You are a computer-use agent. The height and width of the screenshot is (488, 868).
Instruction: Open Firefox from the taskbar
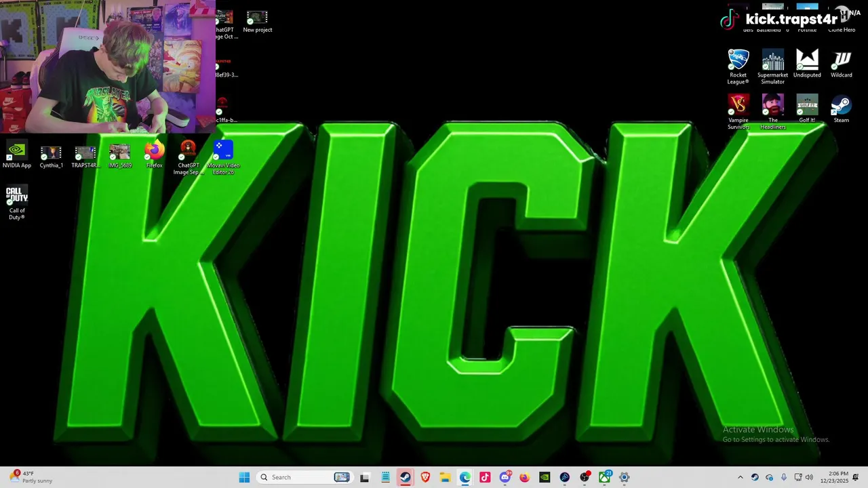click(524, 477)
